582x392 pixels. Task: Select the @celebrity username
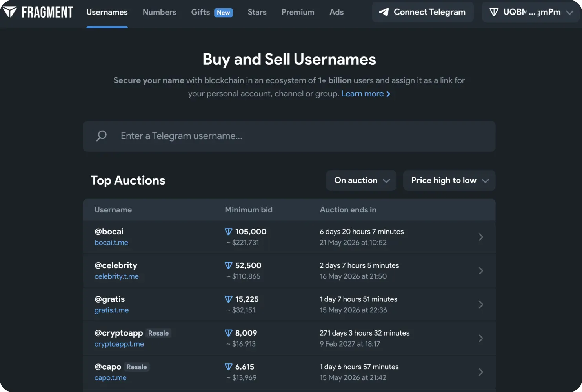tap(116, 265)
